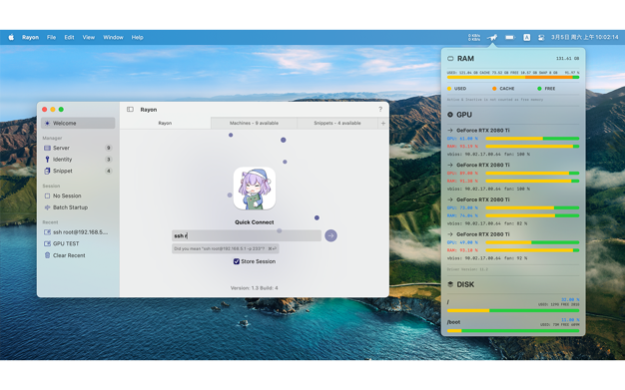Click the first GPU's utilization bar
The image size is (625, 390).
point(532,138)
